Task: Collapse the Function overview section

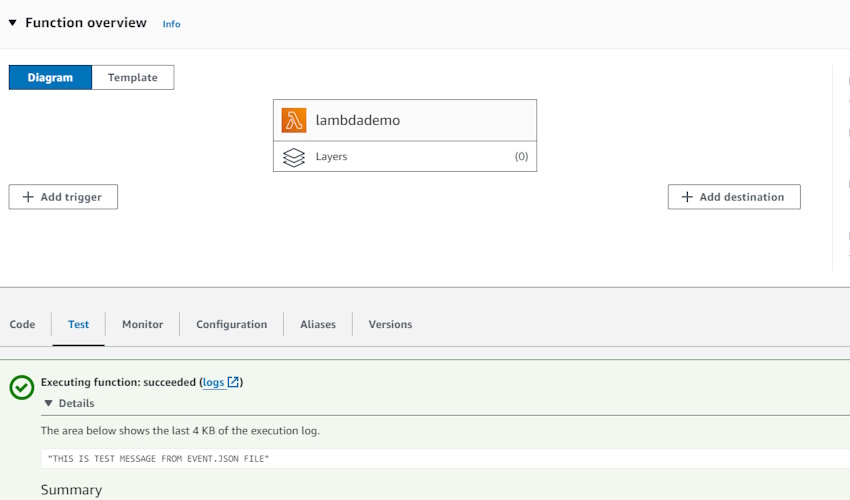Action: [x=12, y=23]
